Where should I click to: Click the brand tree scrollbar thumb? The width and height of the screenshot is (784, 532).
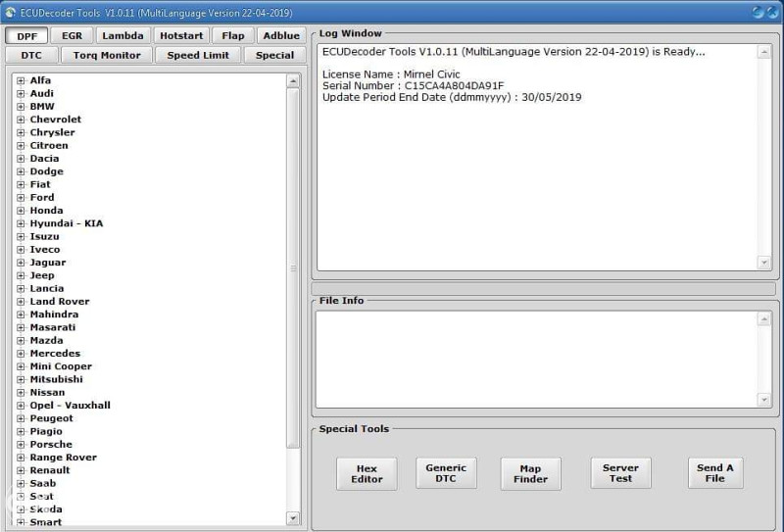pos(293,268)
